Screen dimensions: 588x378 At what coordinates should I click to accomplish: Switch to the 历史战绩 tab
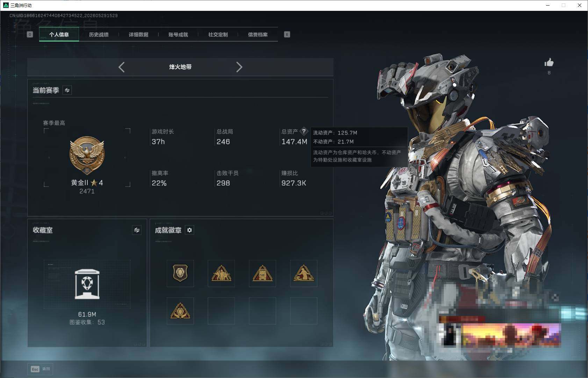[x=99, y=35]
